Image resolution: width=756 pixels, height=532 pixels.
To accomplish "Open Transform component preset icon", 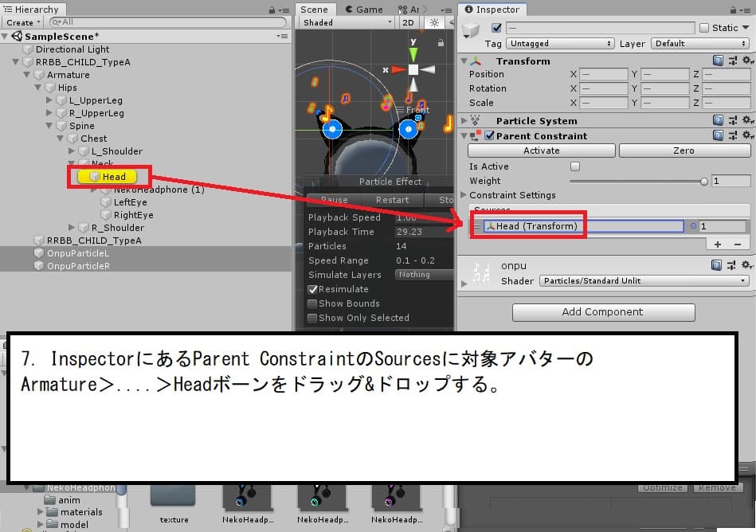I will 732,61.
